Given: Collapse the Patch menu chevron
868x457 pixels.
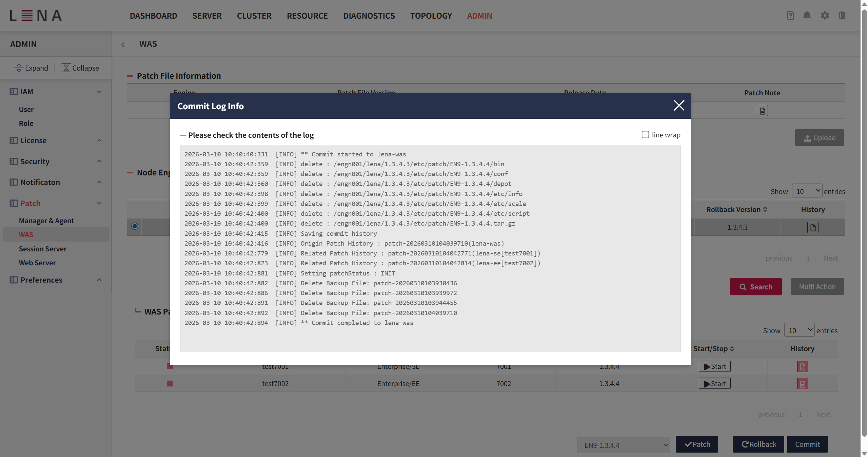Looking at the screenshot, I should tap(99, 203).
